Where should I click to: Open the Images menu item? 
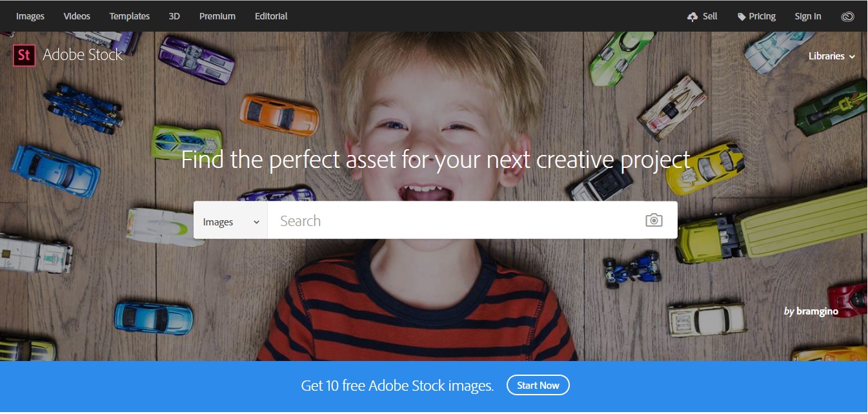(30, 16)
